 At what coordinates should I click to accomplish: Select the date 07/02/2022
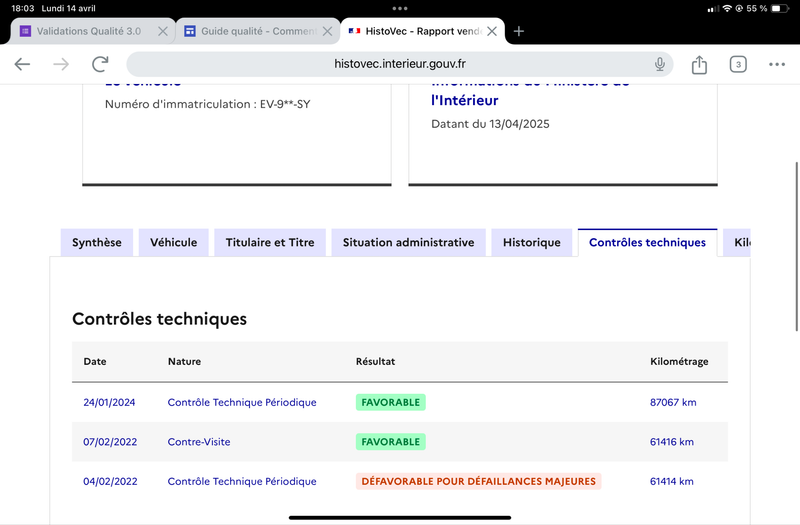point(110,442)
